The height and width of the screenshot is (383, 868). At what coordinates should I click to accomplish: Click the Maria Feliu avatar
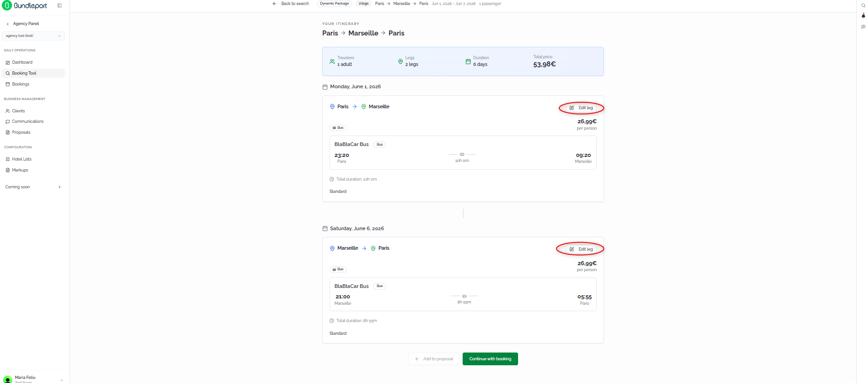click(x=8, y=379)
